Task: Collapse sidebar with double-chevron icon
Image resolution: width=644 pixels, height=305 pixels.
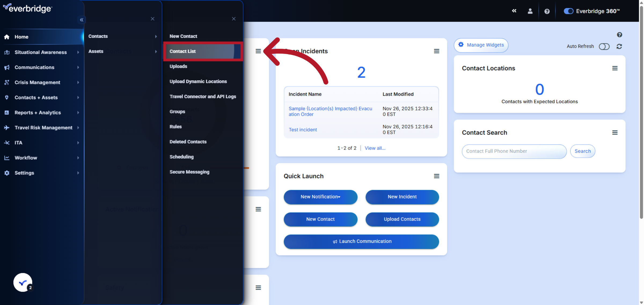Action: click(82, 20)
